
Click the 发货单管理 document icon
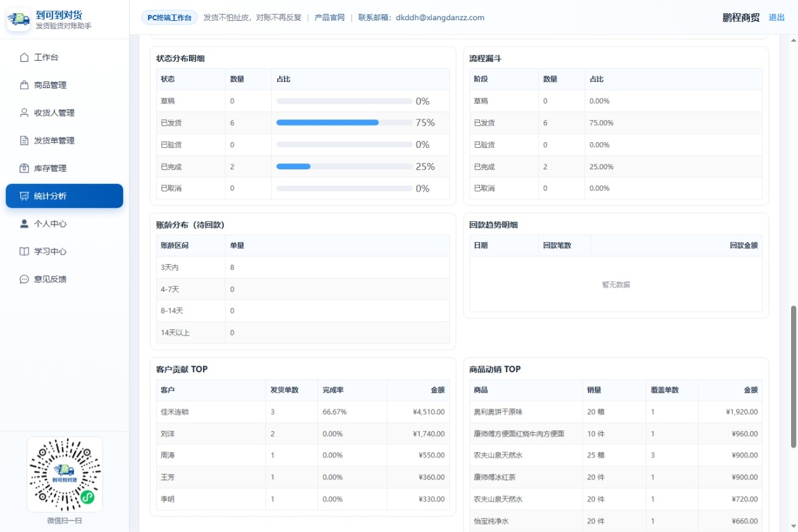[24, 141]
